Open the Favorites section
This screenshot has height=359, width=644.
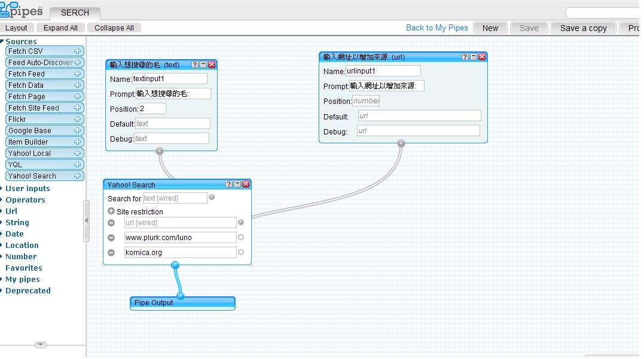[24, 268]
